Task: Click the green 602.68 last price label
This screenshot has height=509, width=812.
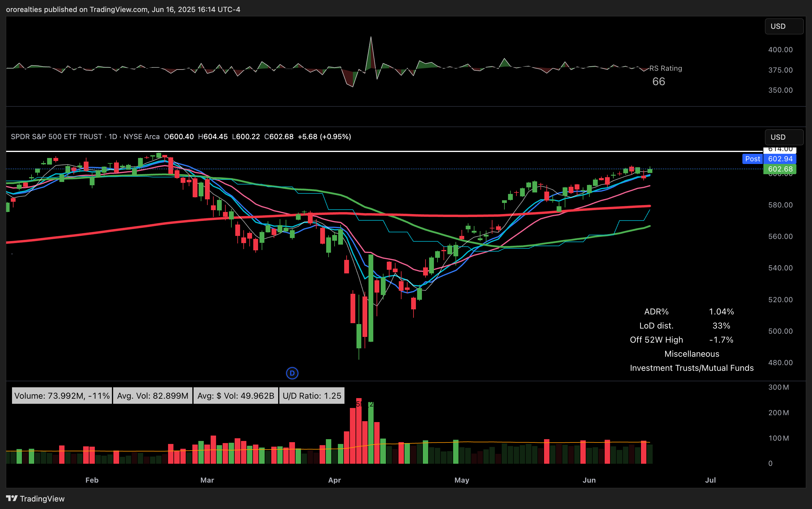Action: [x=780, y=169]
